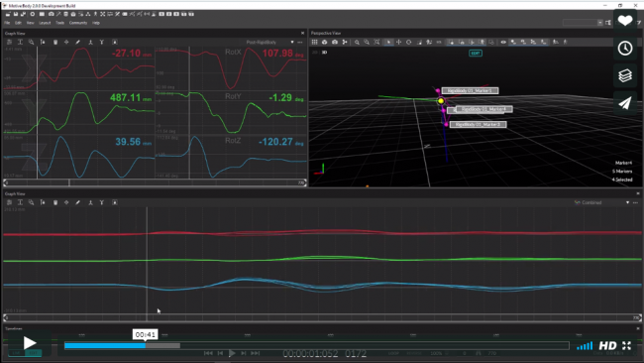Toggle the EDIT mode button in Perspective View
The height and width of the screenshot is (363, 644).
coord(476,53)
